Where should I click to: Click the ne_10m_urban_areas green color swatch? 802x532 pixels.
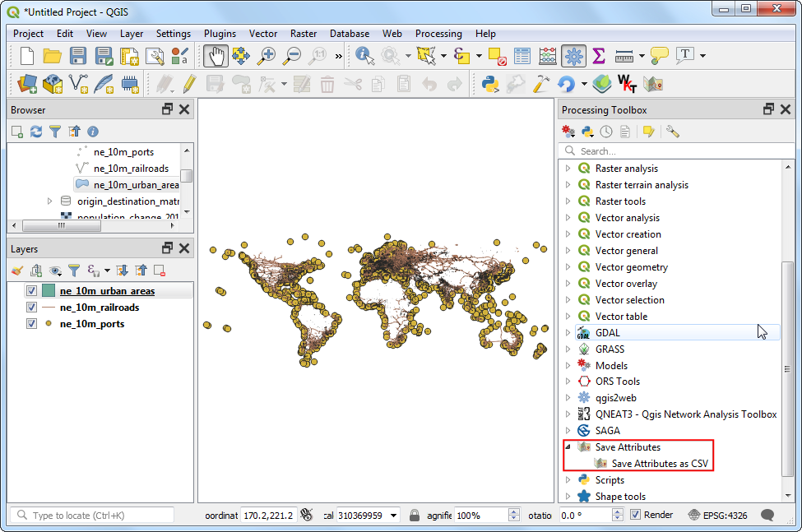49,291
